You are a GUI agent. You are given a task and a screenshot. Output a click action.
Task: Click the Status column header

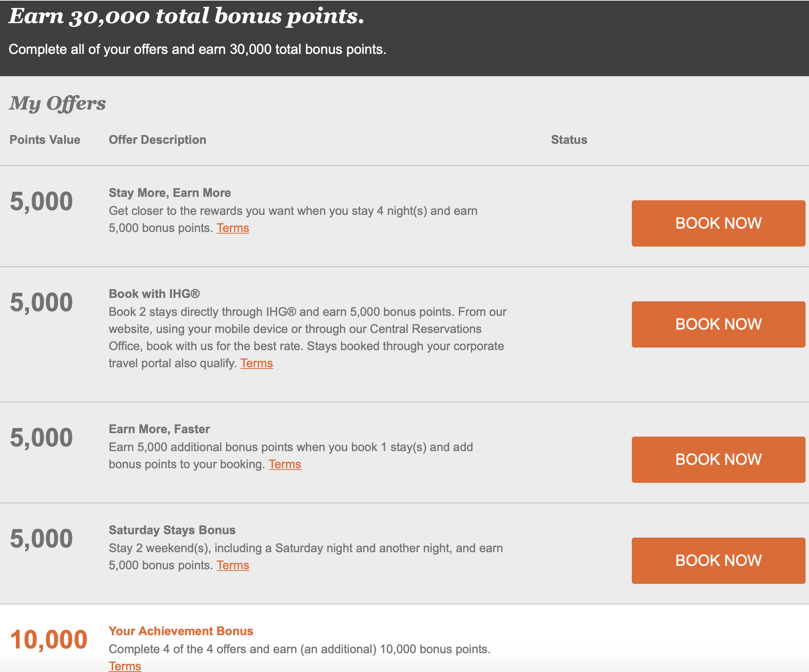tap(569, 140)
